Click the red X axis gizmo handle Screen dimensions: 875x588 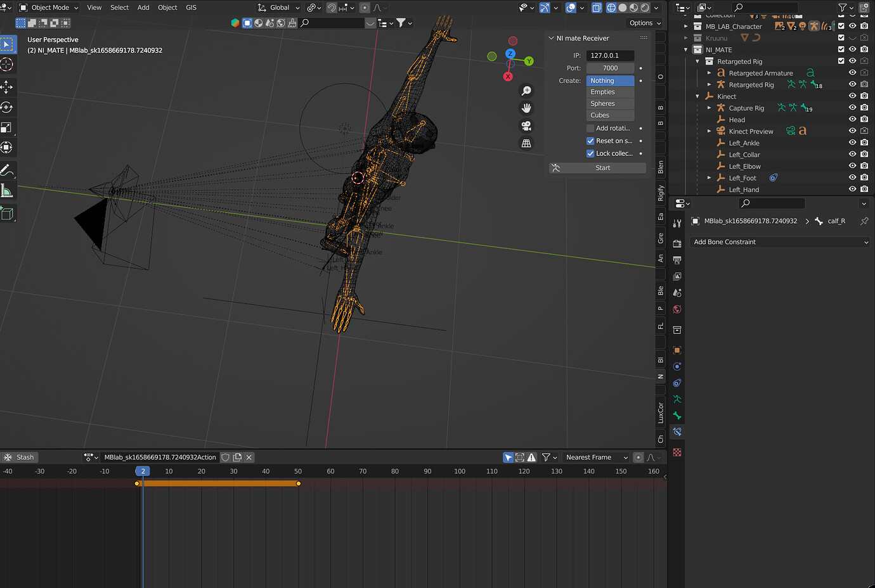click(508, 77)
